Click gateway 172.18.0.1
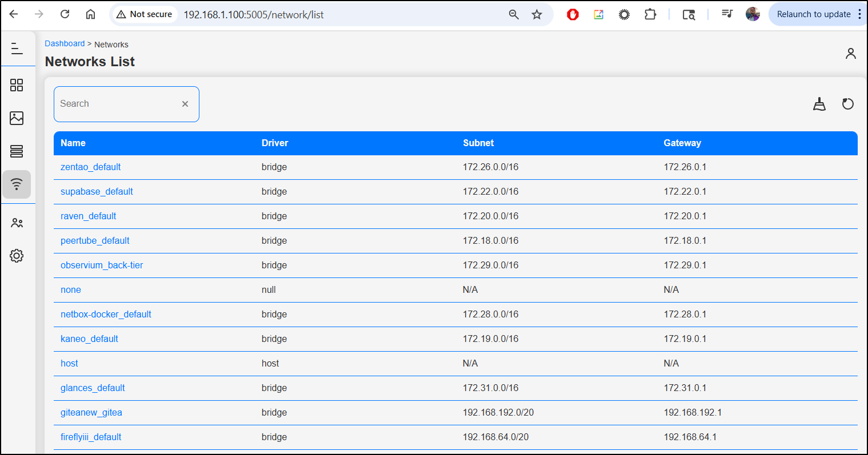Viewport: 868px width, 455px height. [x=685, y=240]
